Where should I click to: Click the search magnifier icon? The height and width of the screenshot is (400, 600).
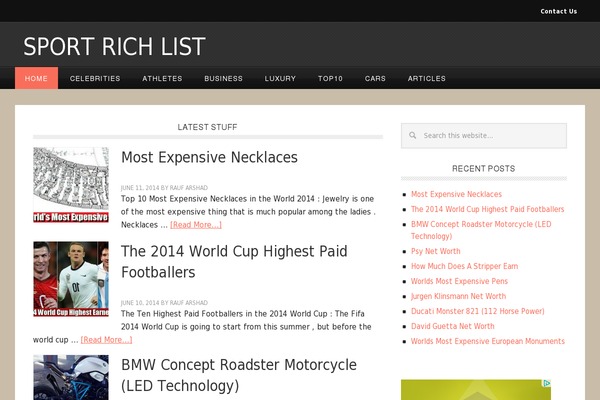[412, 135]
